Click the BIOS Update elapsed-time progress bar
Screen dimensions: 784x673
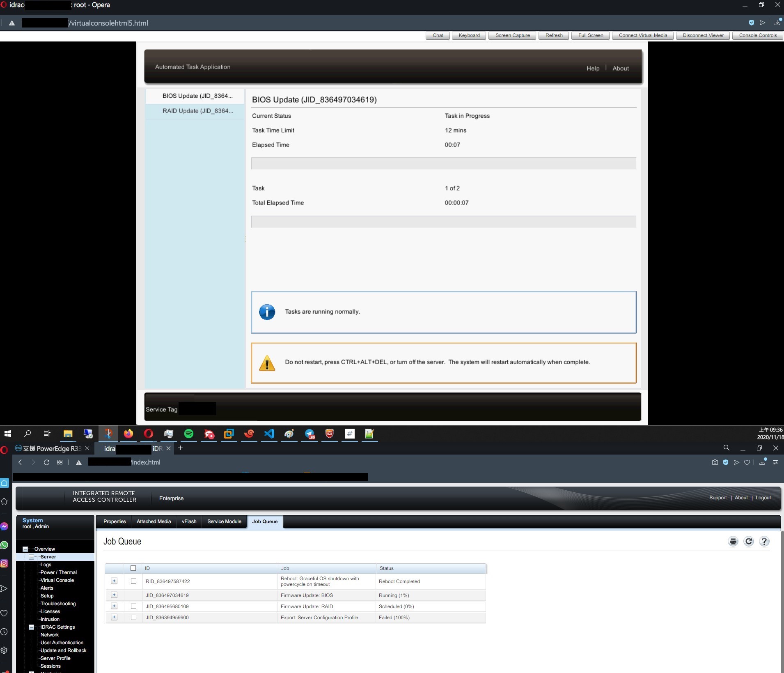point(443,163)
